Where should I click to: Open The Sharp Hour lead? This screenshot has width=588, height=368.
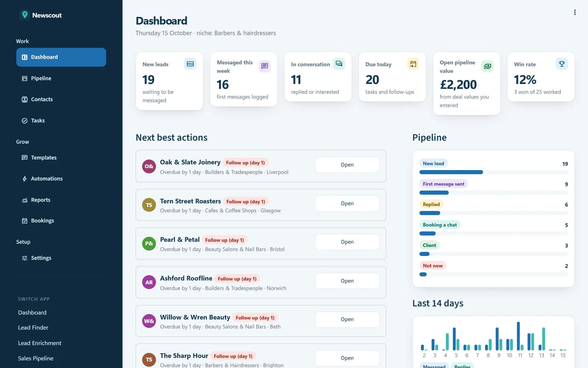click(x=347, y=358)
